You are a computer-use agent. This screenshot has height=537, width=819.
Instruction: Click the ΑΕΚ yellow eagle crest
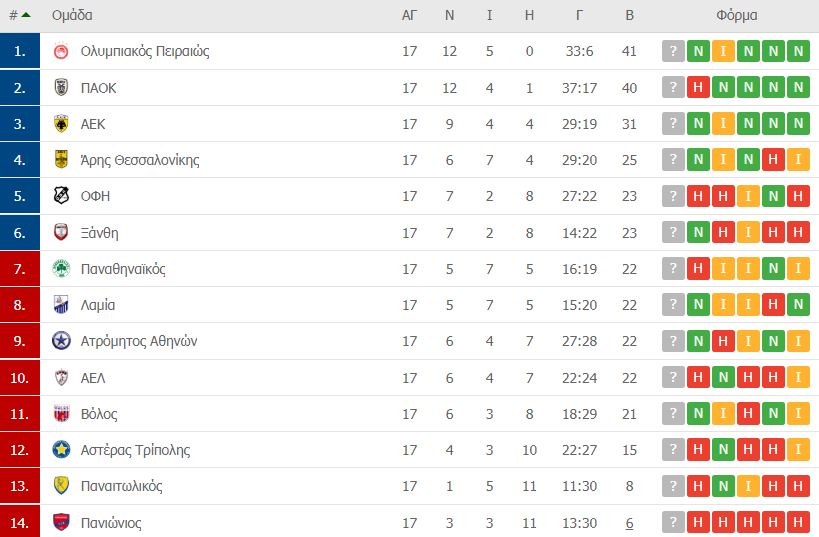coord(61,124)
